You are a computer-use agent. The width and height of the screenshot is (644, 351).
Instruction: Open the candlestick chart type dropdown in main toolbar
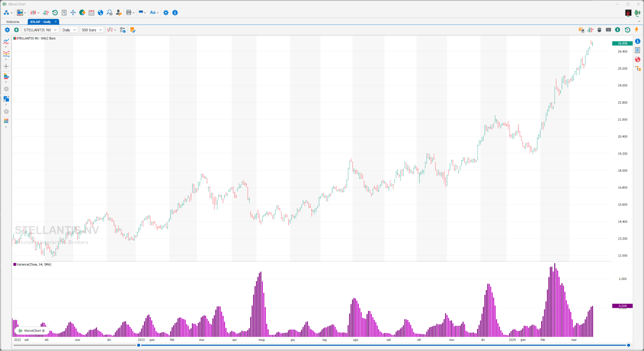(34, 13)
